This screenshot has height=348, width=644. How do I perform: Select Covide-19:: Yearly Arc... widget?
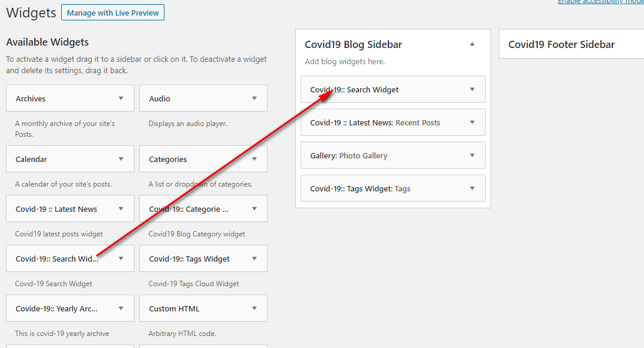tap(70, 308)
